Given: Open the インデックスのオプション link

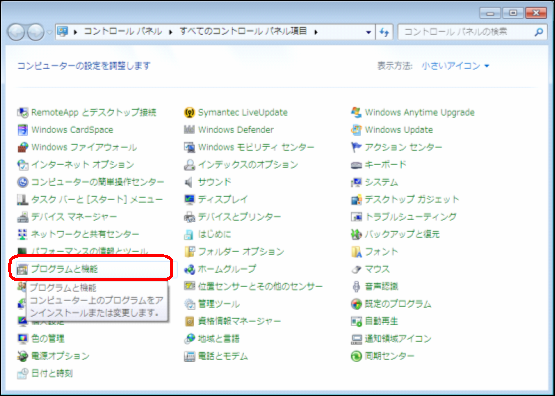Looking at the screenshot, I should (x=248, y=165).
